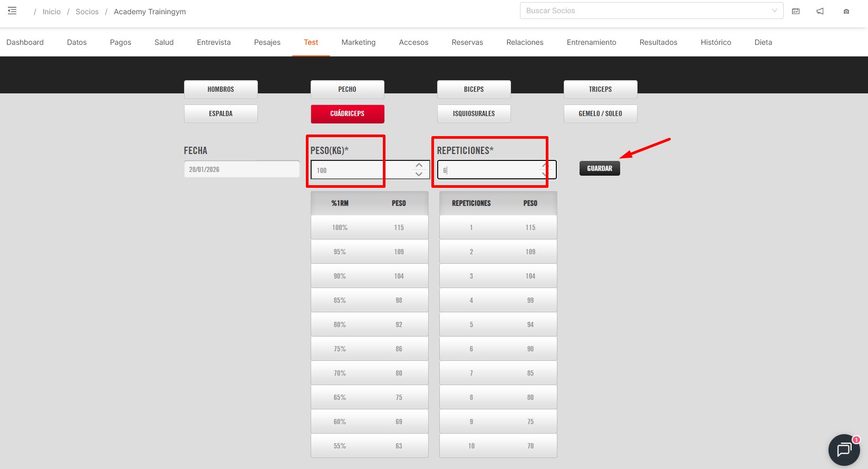Click the FECHA date field
Image resolution: width=868 pixels, height=469 pixels.
pyautogui.click(x=242, y=169)
